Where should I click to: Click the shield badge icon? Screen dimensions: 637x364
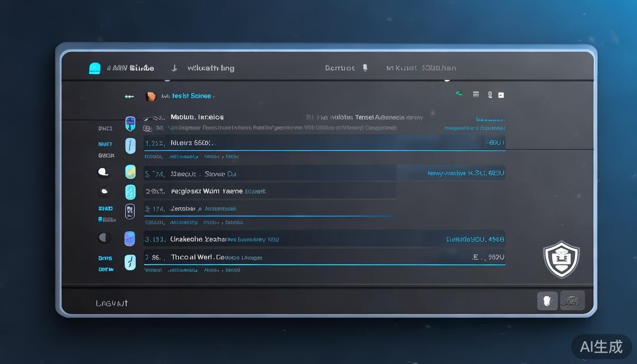coord(561,259)
